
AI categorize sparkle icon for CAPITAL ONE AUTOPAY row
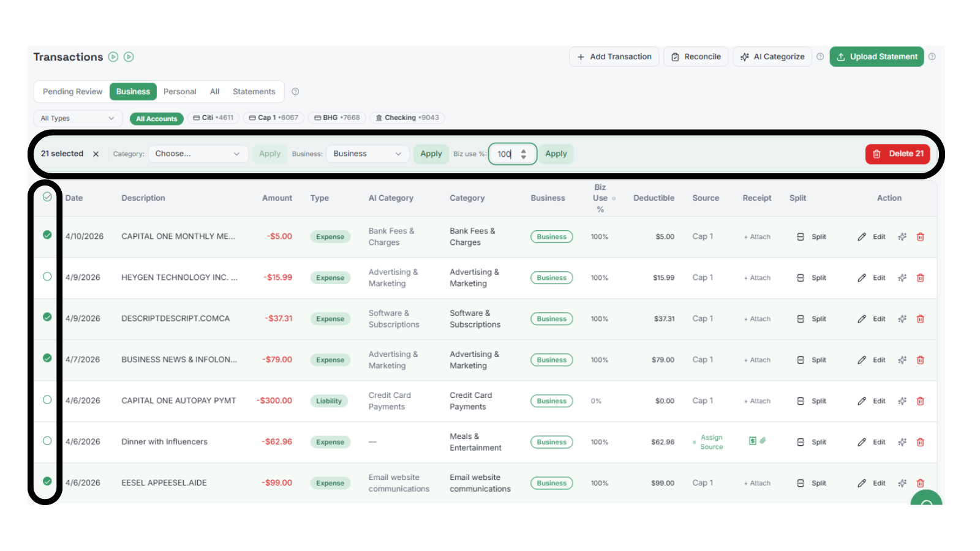(x=902, y=401)
